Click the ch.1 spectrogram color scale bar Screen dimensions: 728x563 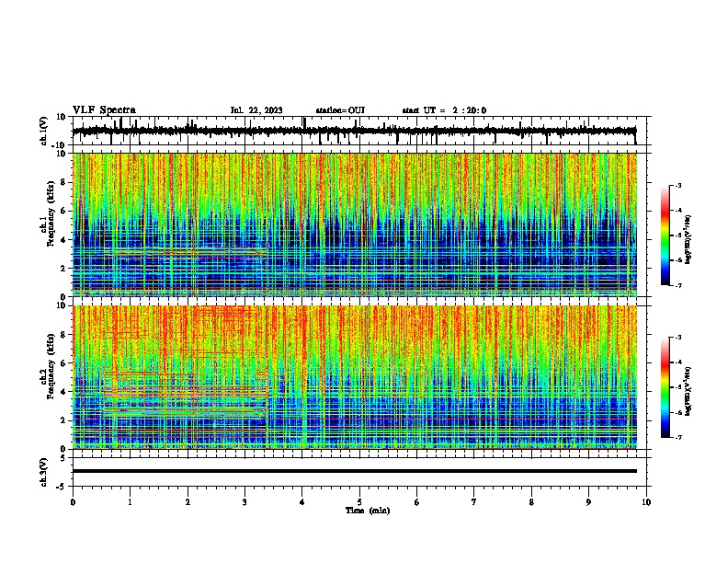pyautogui.click(x=665, y=236)
